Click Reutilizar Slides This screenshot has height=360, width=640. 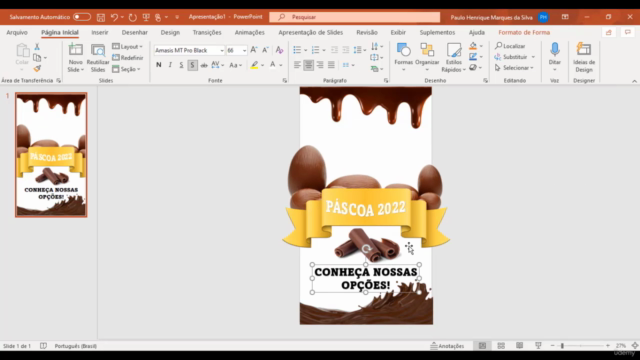coord(98,58)
